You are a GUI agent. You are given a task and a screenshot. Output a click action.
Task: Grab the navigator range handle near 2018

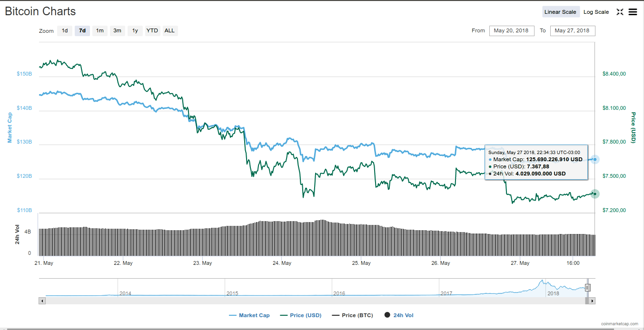[x=587, y=287]
